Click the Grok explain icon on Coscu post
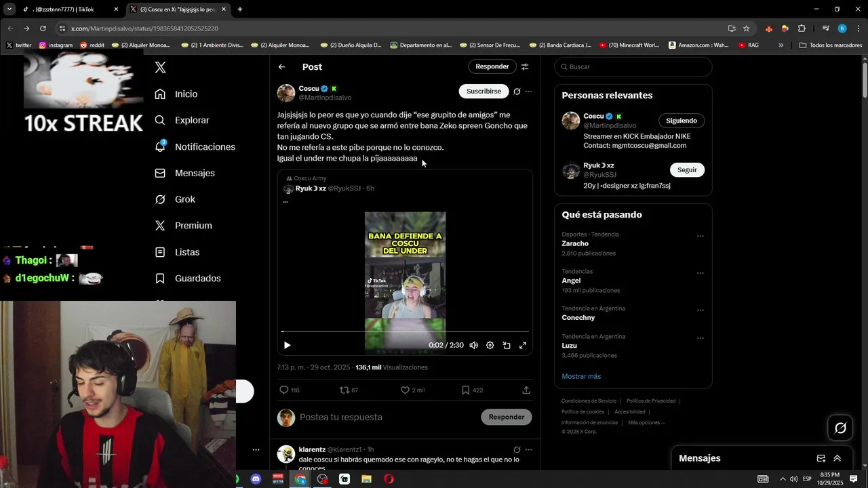868x488 pixels. pyautogui.click(x=517, y=91)
